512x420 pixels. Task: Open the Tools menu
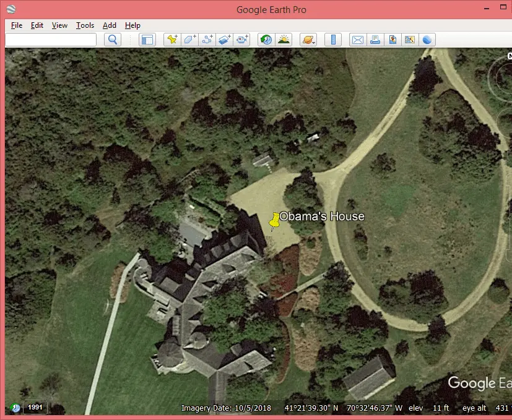[x=85, y=25]
